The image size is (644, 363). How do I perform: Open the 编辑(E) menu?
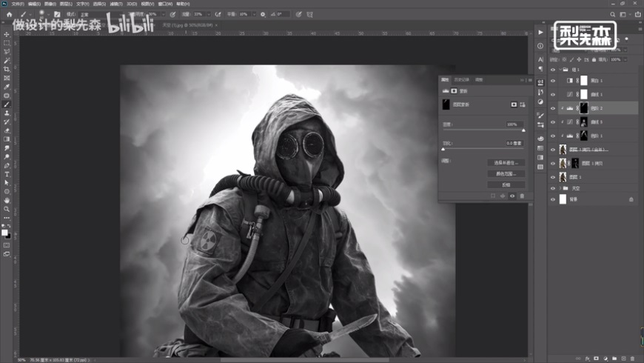[34, 4]
